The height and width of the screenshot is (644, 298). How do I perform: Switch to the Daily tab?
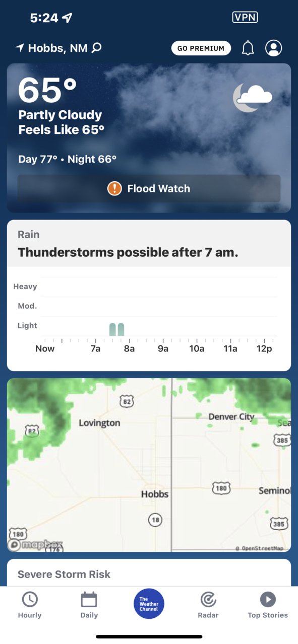click(x=89, y=605)
